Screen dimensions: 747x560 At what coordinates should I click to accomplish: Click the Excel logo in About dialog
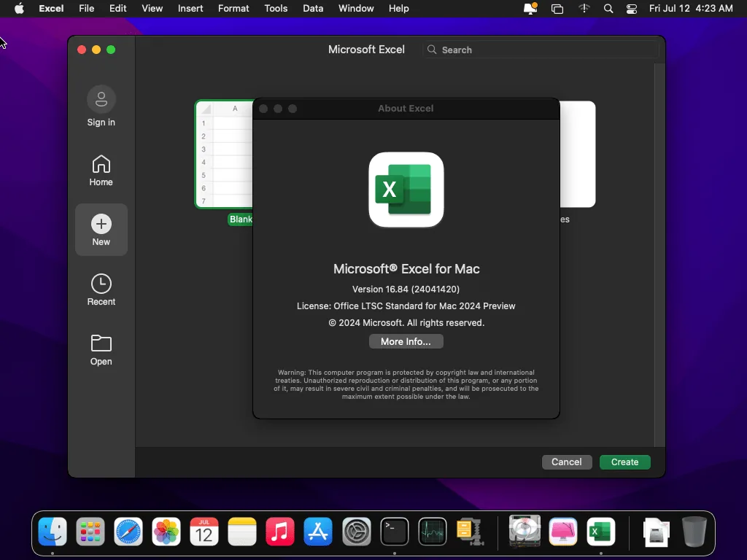[406, 190]
